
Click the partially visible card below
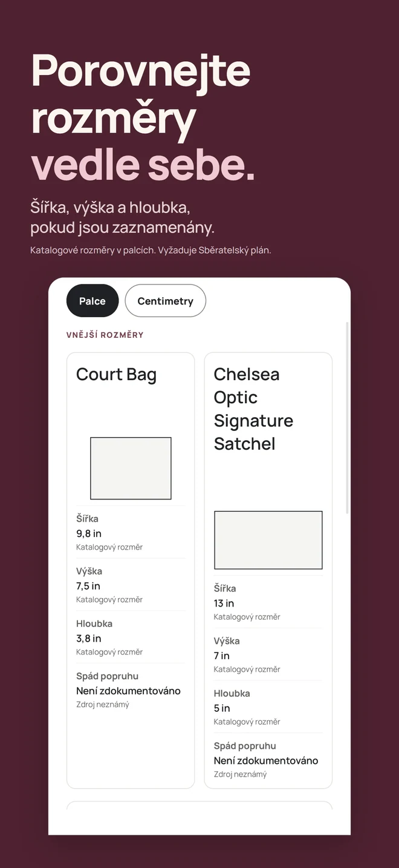199,806
